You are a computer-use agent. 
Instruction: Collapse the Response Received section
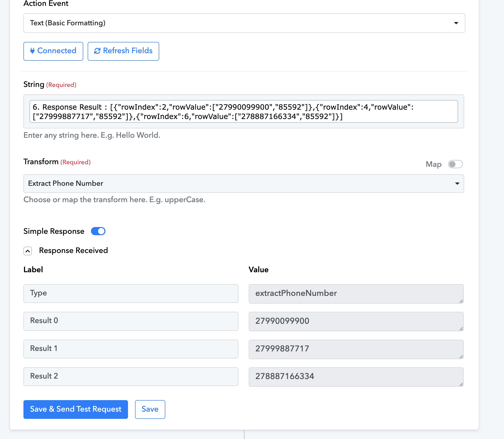point(28,251)
